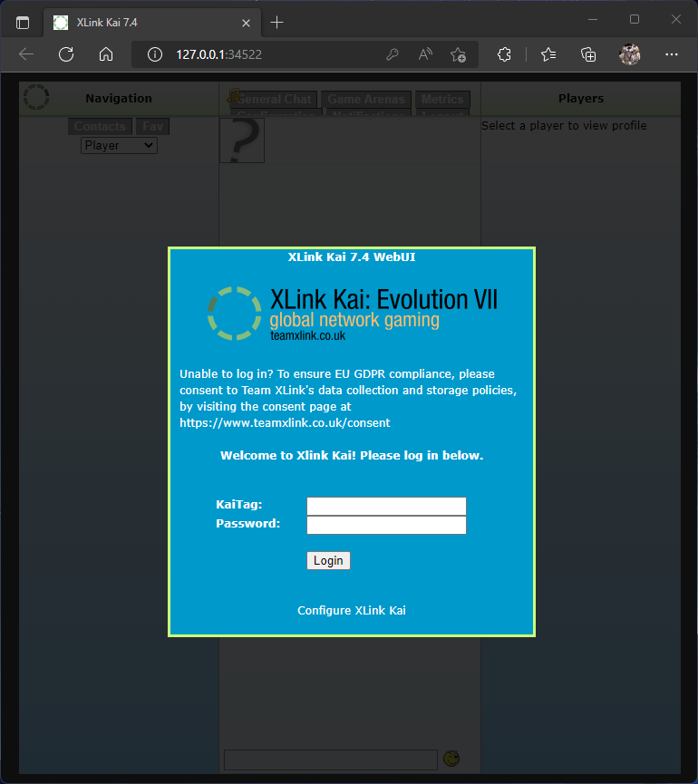Screen dimensions: 698x784
Task: Click the XLink Kai logo in Navigation panel
Action: point(36,98)
